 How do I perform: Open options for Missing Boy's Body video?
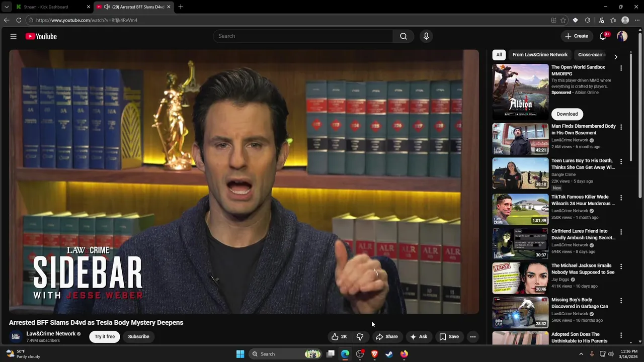[x=621, y=301]
